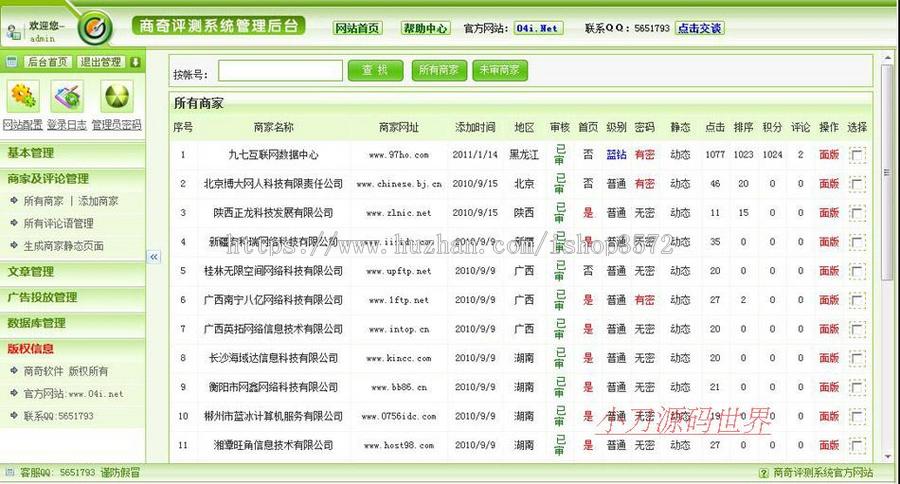The image size is (900, 484).
Task: Click 添加时间 column header
Action: point(475,127)
